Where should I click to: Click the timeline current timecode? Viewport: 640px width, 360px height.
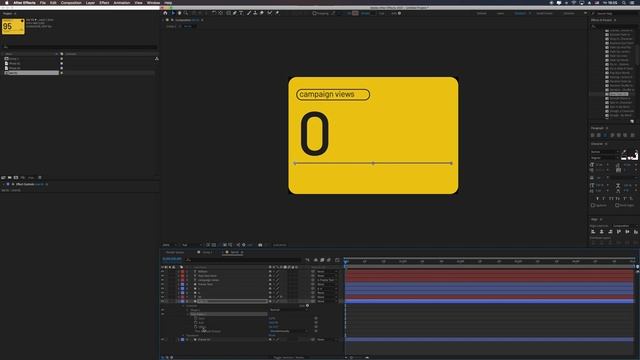point(172,259)
